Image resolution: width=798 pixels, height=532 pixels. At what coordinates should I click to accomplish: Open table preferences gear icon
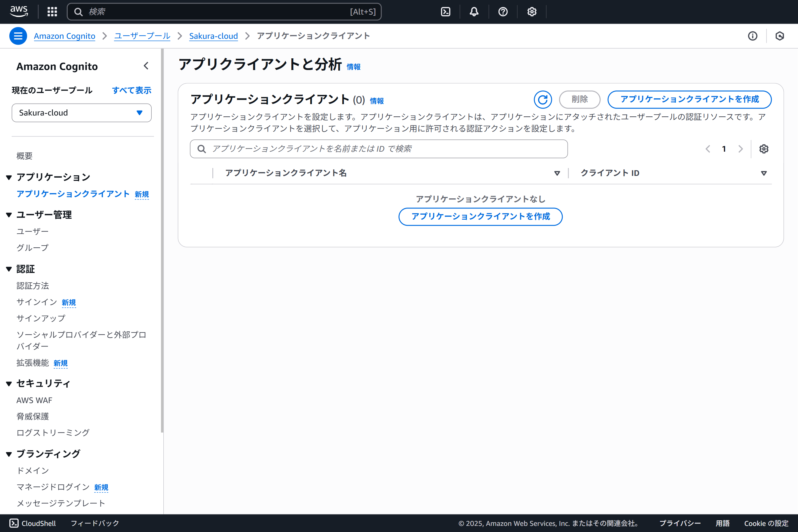point(764,149)
